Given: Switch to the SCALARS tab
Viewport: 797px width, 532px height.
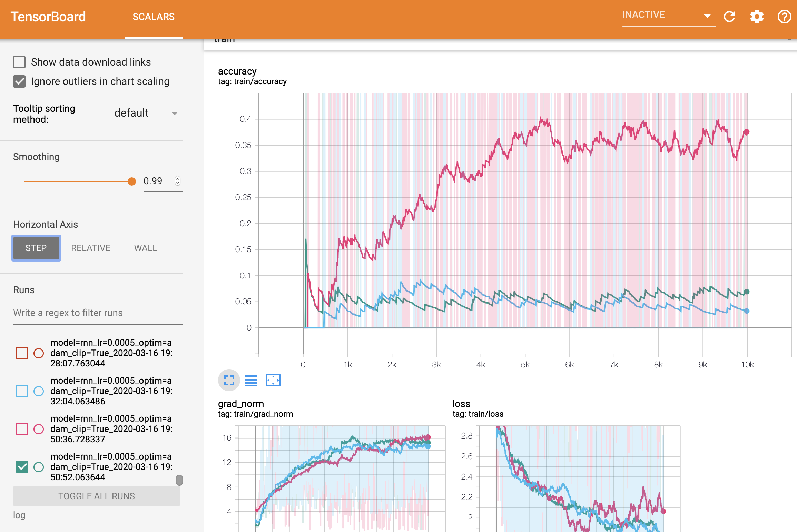Looking at the screenshot, I should point(154,17).
